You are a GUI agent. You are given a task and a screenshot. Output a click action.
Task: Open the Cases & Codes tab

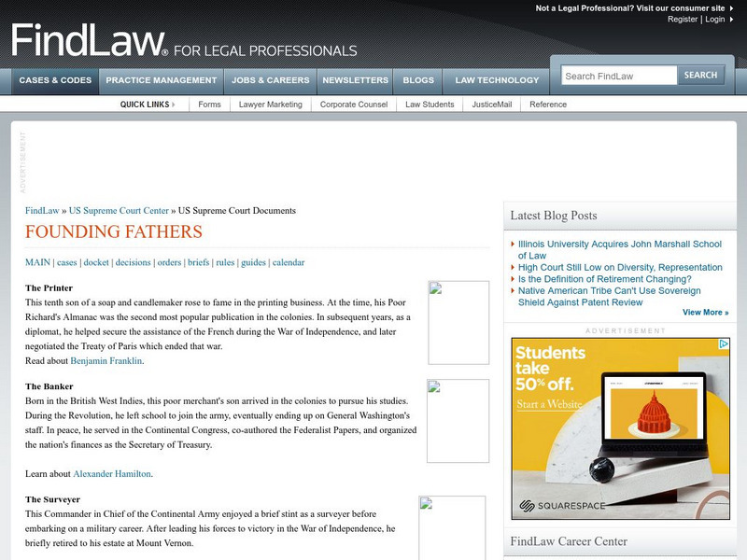pyautogui.click(x=55, y=80)
